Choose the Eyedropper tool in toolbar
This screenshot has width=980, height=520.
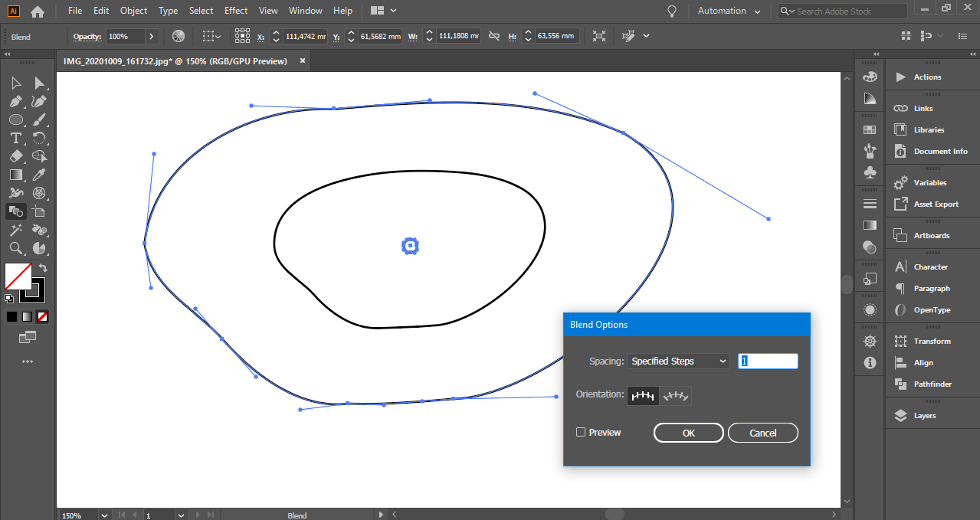point(39,175)
